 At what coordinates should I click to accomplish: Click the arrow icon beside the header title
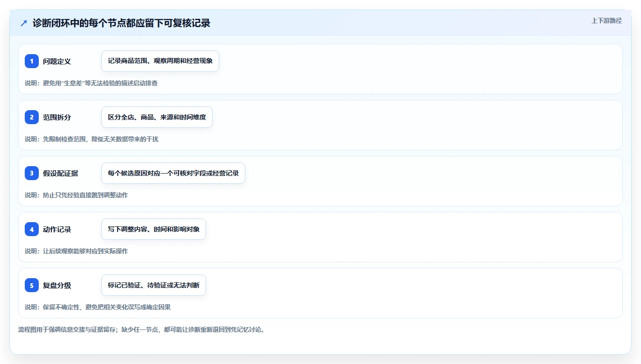[24, 23]
